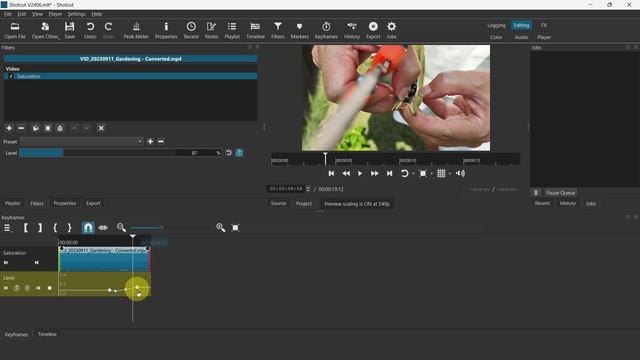Open the Keyframes panel hamburger menu

(x=7, y=228)
